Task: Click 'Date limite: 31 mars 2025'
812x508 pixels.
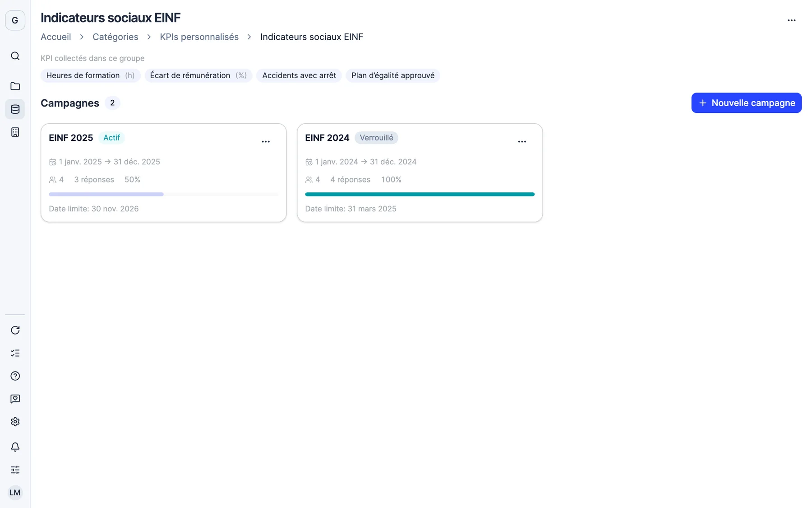Action: click(x=351, y=209)
